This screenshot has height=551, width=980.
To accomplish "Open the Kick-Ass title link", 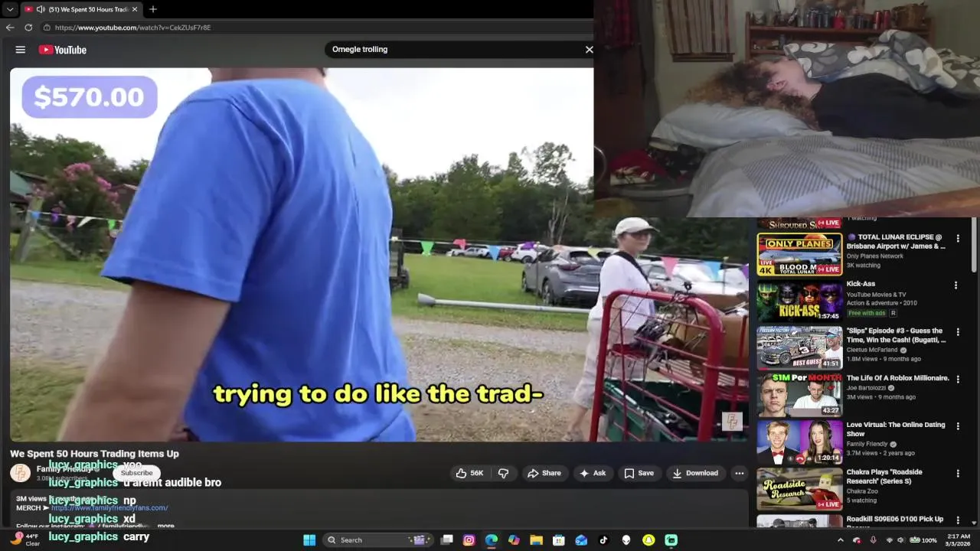I will click(861, 284).
